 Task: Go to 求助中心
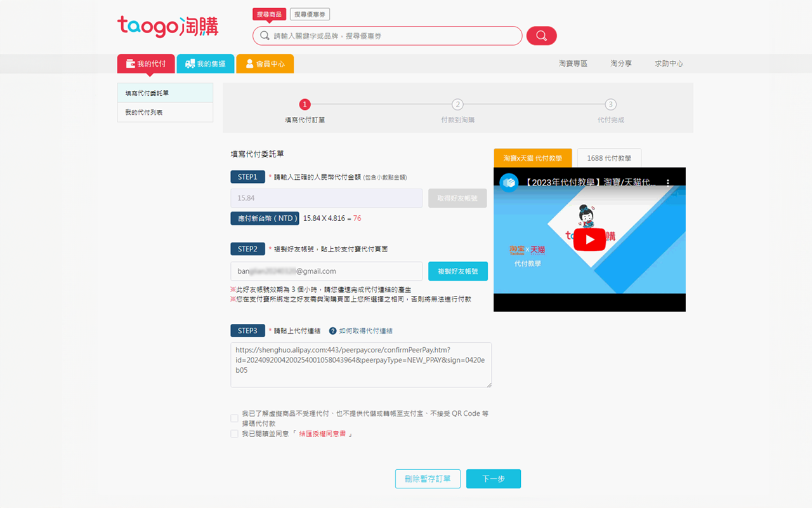pos(669,63)
